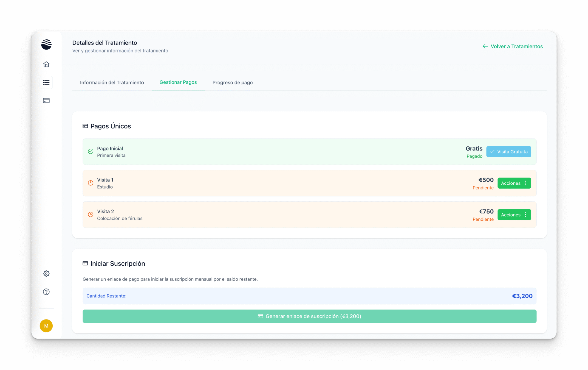The height and width of the screenshot is (370, 588).
Task: Click the yellow M user avatar
Action: pos(46,325)
